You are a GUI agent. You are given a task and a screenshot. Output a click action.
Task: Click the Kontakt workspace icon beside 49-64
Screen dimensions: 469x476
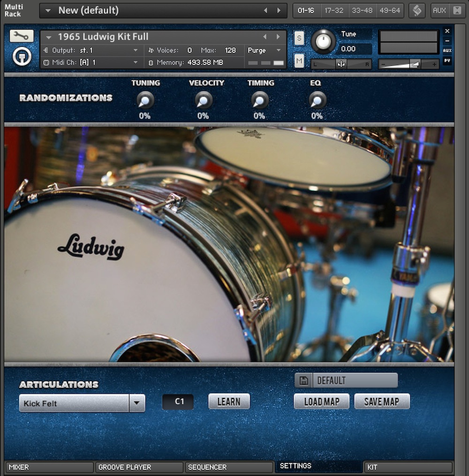coord(416,10)
